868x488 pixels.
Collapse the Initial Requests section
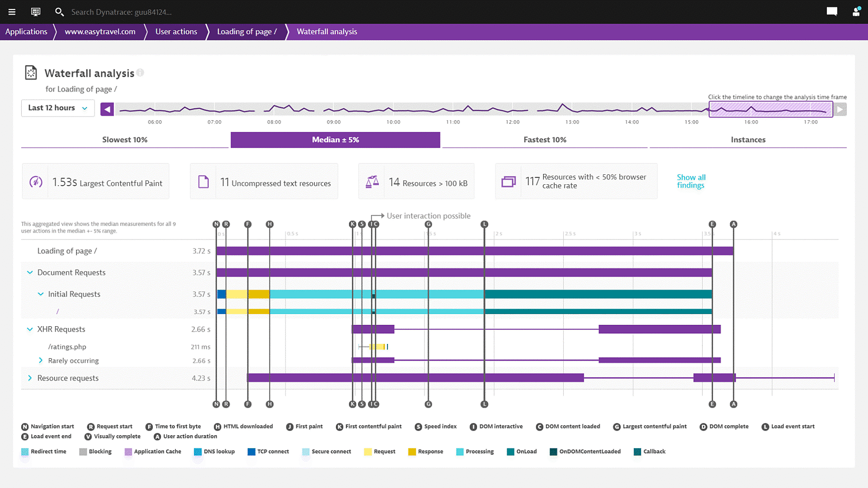[x=40, y=294]
